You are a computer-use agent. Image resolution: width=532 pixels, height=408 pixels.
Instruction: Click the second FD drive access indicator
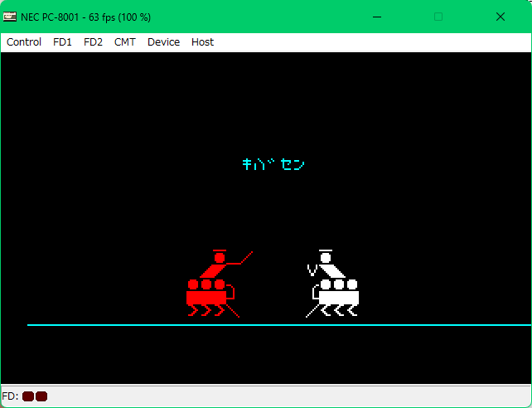(x=41, y=396)
